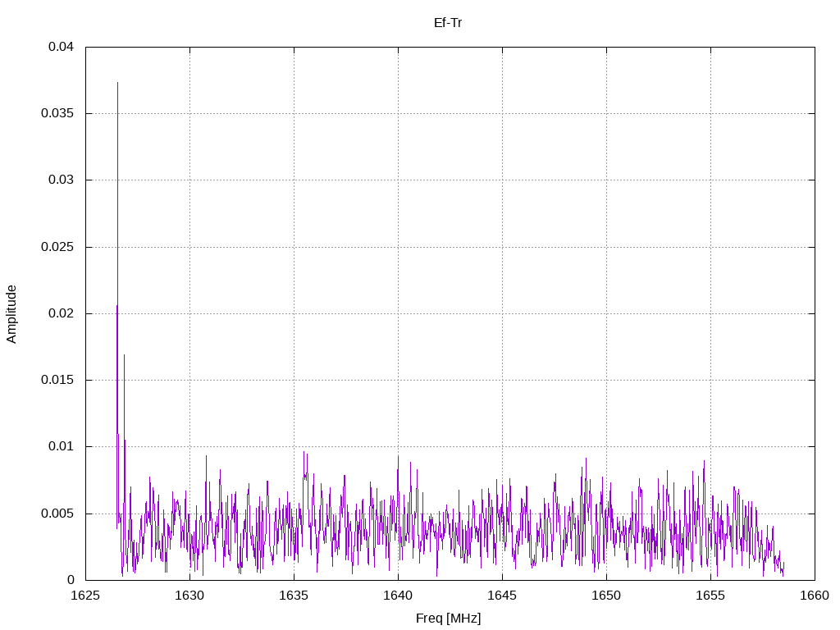
Task: Click the x-axis tick label 1650
Action: point(606,596)
